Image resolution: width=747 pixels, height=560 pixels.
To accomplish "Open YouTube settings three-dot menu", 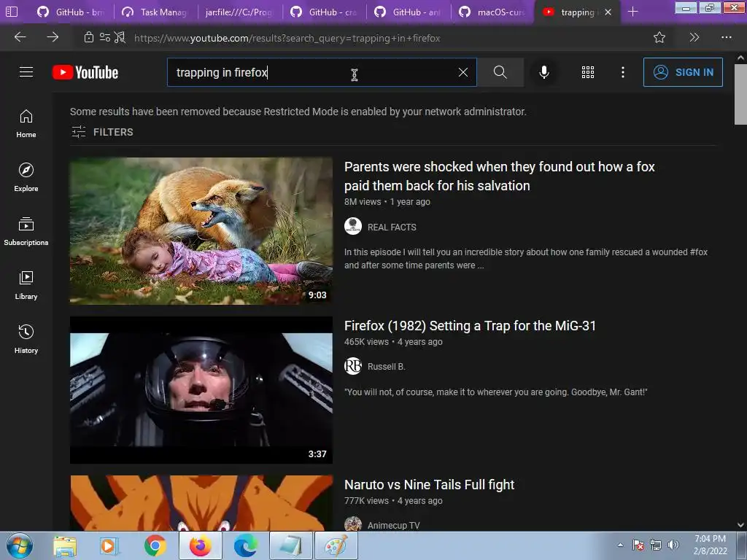I will click(623, 72).
